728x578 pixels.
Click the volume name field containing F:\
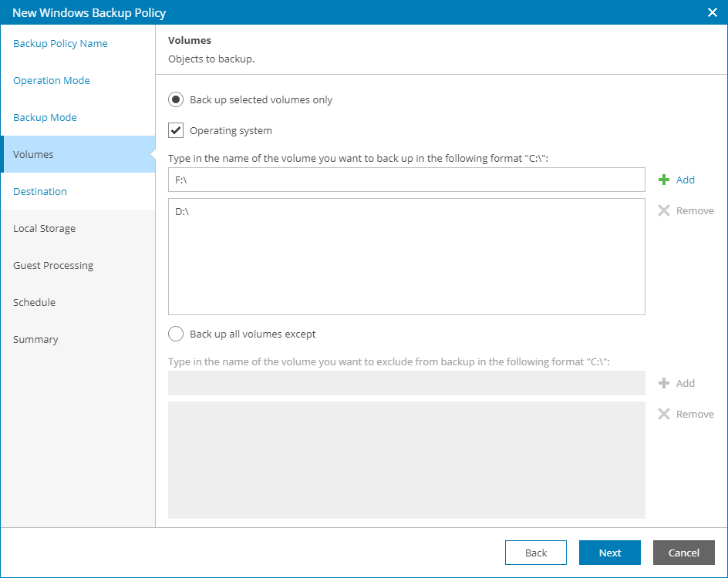point(406,180)
